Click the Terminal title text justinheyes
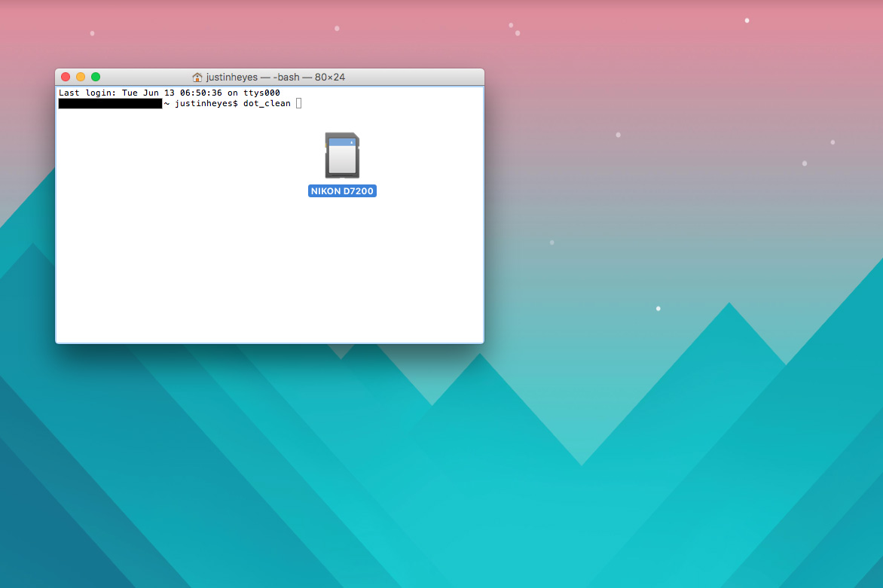 point(231,77)
